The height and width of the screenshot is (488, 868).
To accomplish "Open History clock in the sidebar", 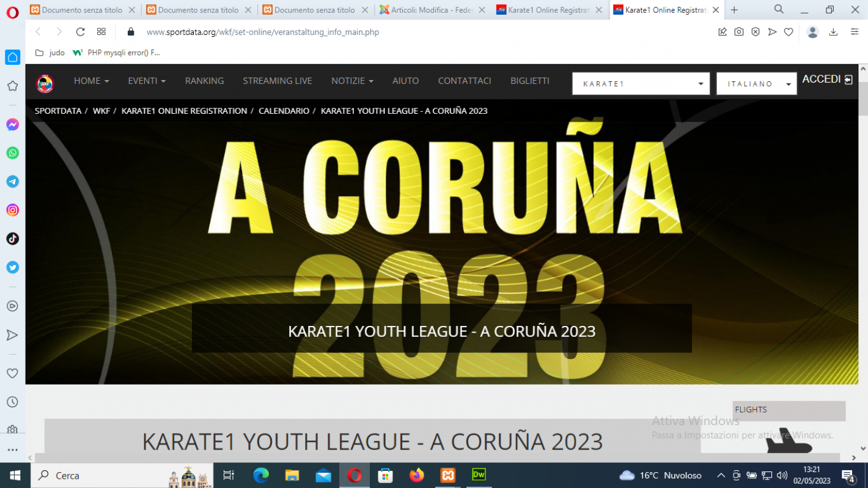I will pos(12,402).
